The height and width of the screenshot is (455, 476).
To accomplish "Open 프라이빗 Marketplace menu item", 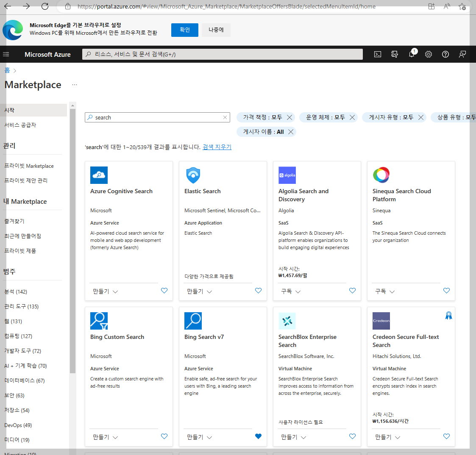I will point(29,166).
